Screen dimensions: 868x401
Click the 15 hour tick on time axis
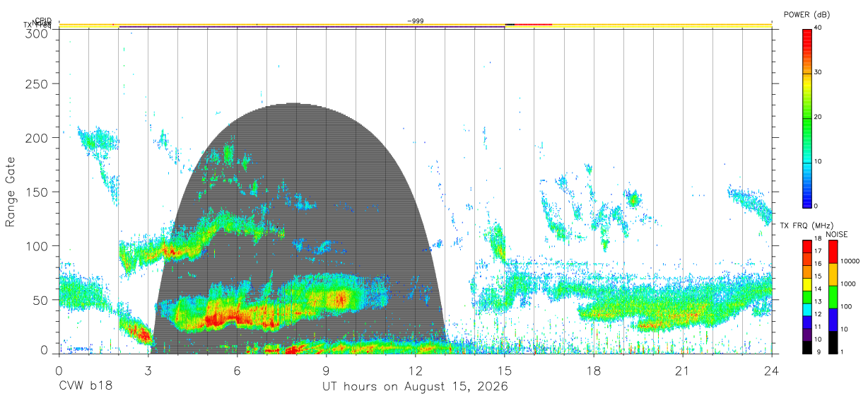(505, 371)
